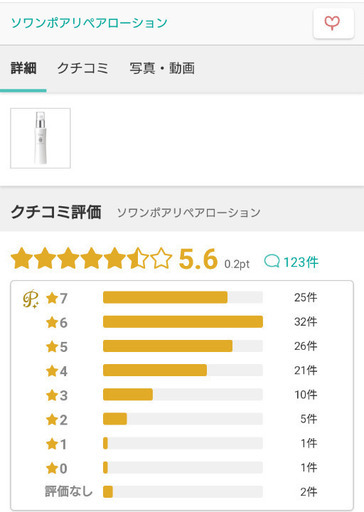The width and height of the screenshot is (364, 512).
Task: Click the ★2 rating star label
Action: click(x=57, y=420)
